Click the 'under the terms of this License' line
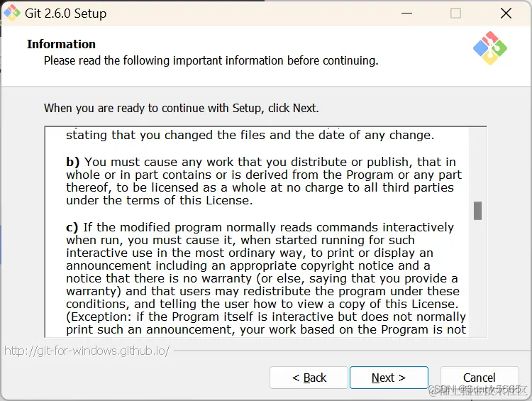 [x=160, y=200]
